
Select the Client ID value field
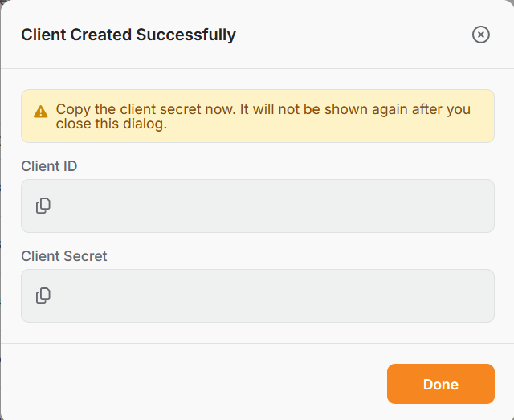(258, 206)
